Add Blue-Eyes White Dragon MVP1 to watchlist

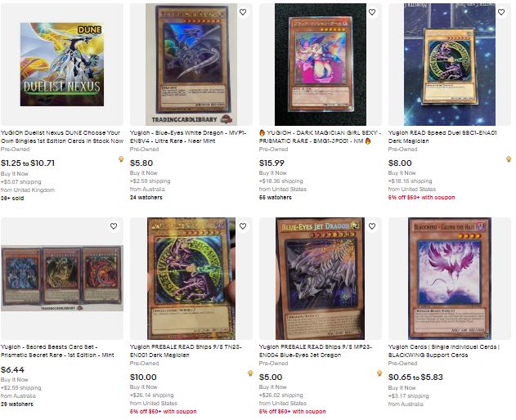pyautogui.click(x=243, y=12)
